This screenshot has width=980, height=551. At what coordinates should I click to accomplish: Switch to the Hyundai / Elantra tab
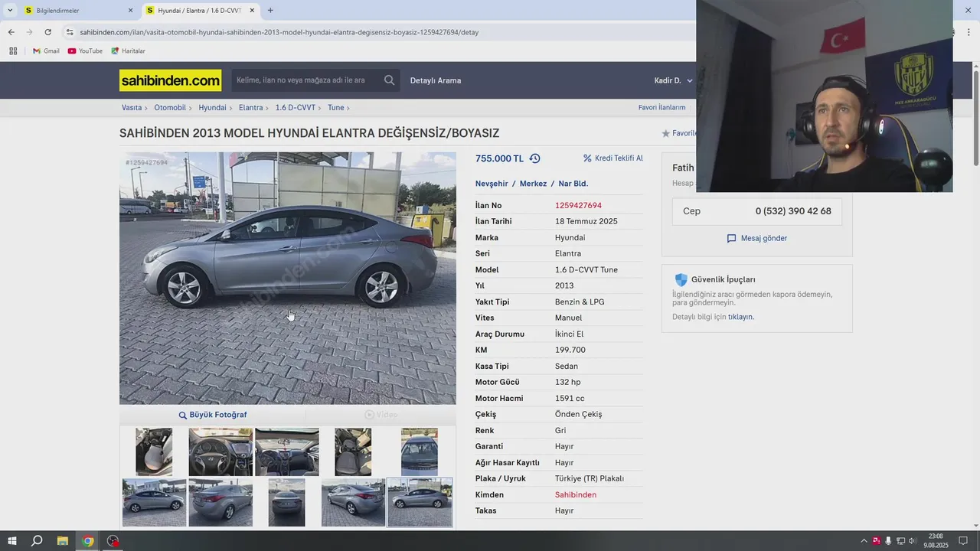pyautogui.click(x=201, y=11)
